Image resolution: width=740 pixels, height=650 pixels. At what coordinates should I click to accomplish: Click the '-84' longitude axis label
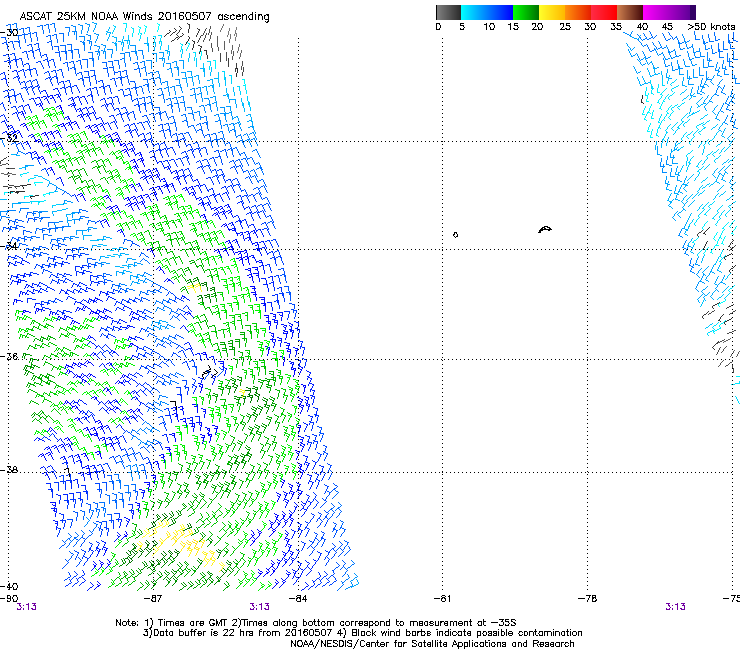click(298, 599)
